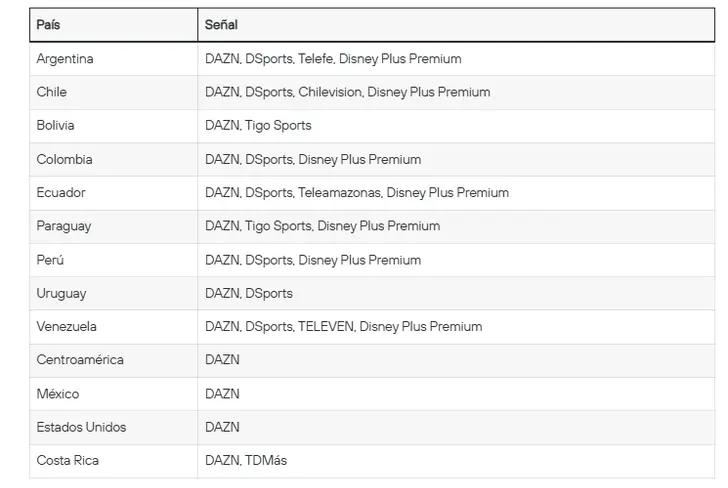
Task: Click the País column header
Action: tap(49, 25)
